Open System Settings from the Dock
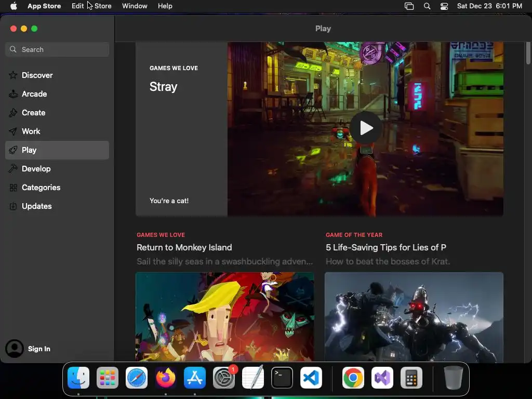The height and width of the screenshot is (399, 532). click(224, 378)
